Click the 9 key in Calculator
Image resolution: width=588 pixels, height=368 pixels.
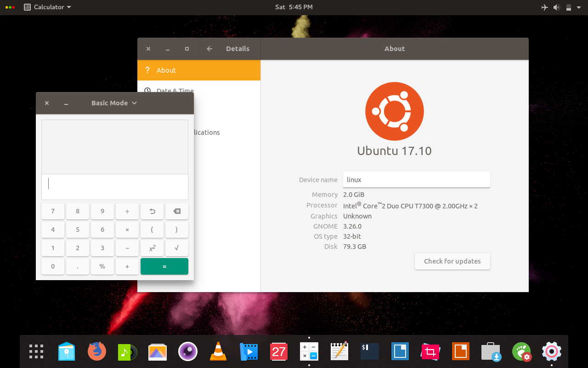[x=102, y=211]
